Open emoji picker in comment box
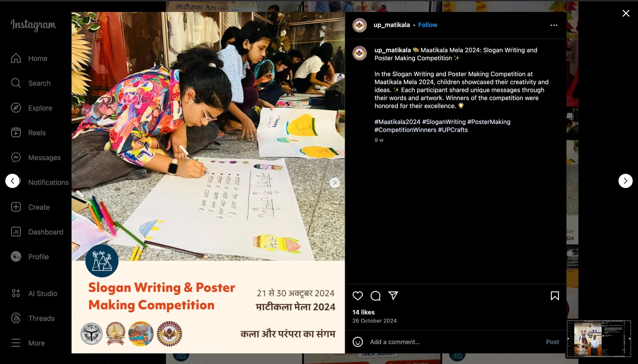638x364 pixels. [x=357, y=342]
